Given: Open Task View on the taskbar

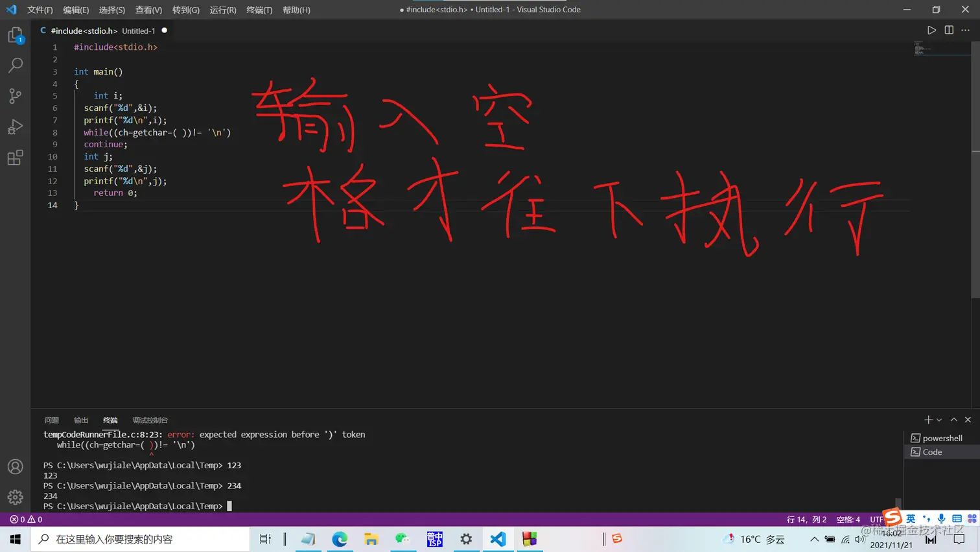Looking at the screenshot, I should coord(265,539).
